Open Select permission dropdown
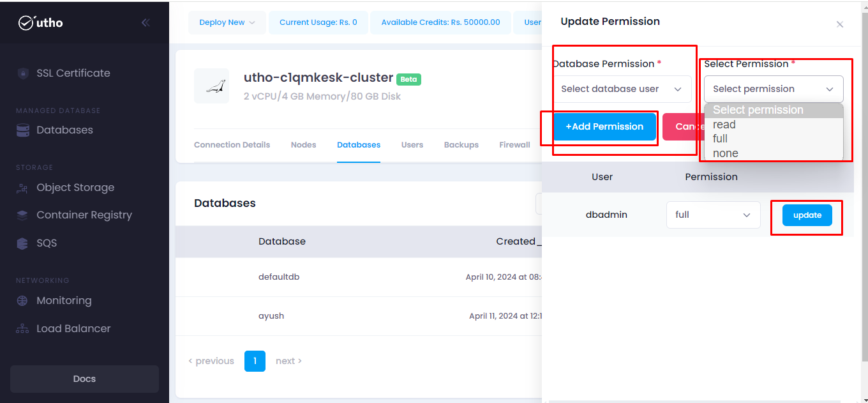 774,89
